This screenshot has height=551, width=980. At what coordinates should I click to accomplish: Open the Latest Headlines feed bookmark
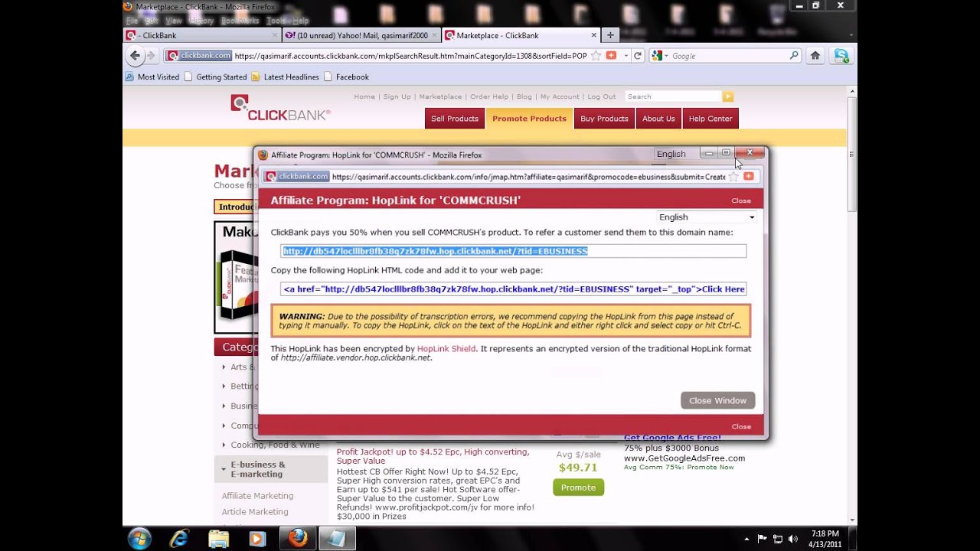tap(285, 77)
